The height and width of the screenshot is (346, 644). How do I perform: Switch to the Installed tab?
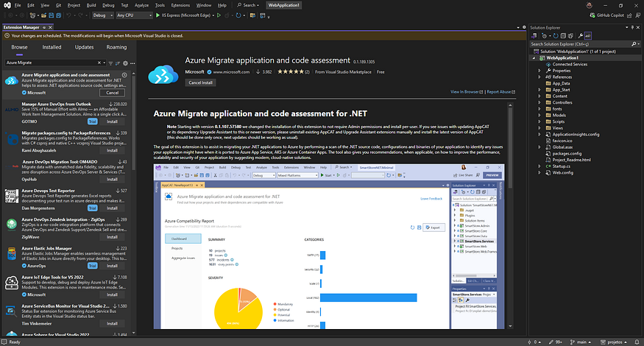coord(52,47)
